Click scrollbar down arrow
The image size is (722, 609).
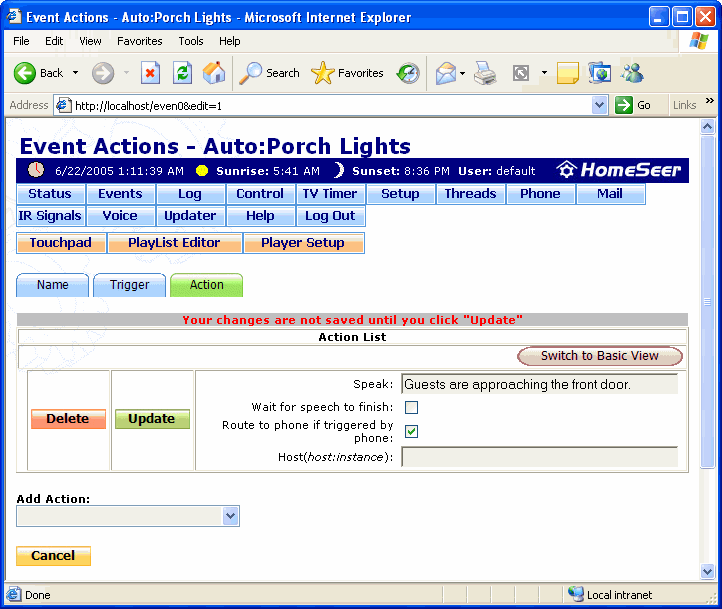click(x=707, y=572)
